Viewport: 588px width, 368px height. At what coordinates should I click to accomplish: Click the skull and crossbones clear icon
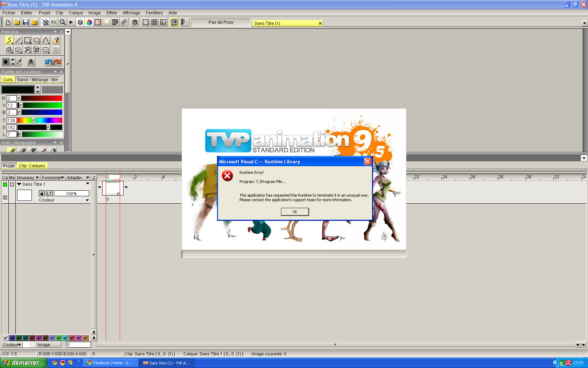pos(31,62)
